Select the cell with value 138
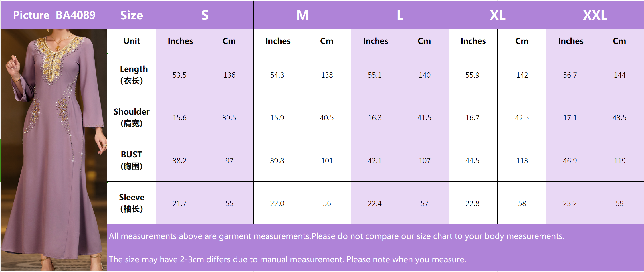Image resolution: width=644 pixels, height=272 pixels. 327,75
